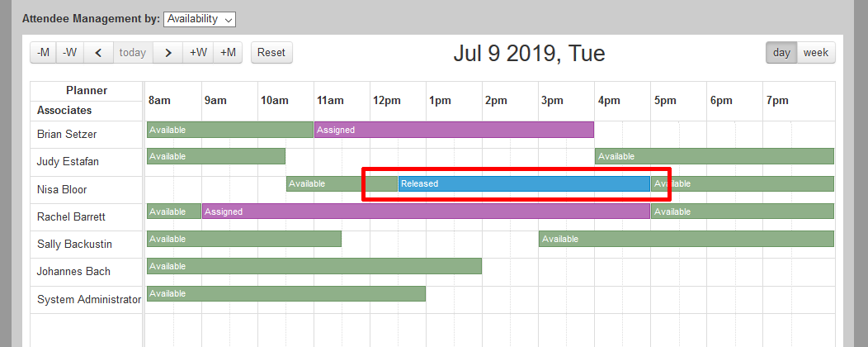Click Brian Setzer's purple Assigned block
The image size is (868, 347).
pos(454,130)
